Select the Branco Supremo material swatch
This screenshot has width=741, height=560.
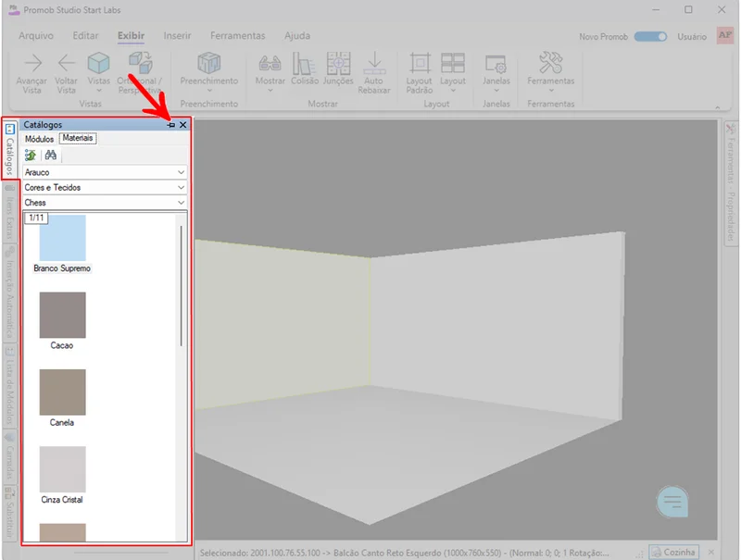[x=62, y=239]
